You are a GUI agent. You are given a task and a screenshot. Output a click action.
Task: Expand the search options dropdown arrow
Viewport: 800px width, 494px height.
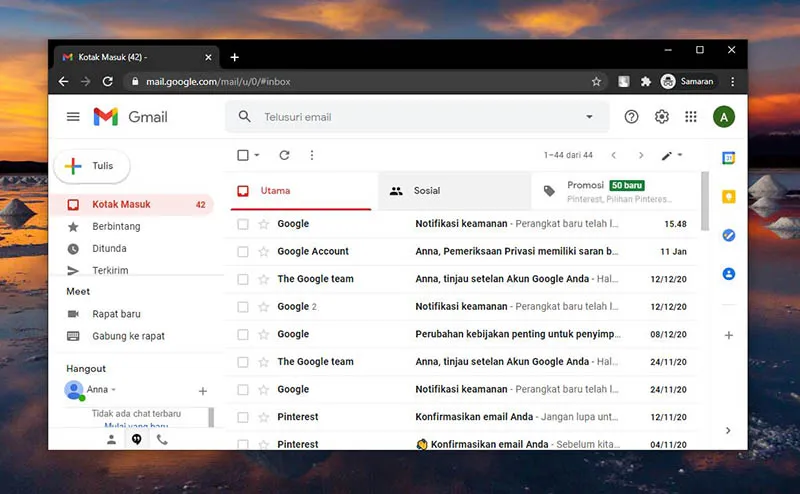click(589, 117)
